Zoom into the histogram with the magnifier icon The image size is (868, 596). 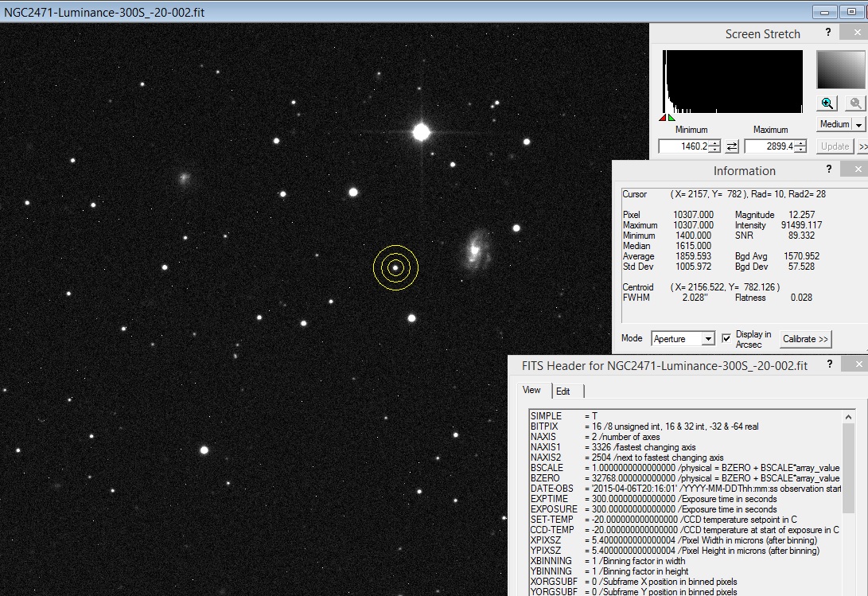826,103
